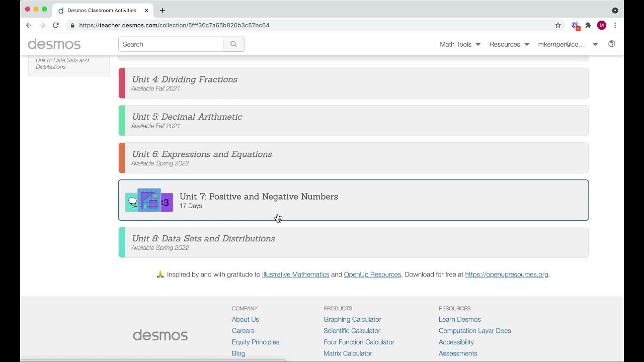This screenshot has height=362, width=644.
Task: Open the Scientific Calculator link
Action: (x=352, y=331)
